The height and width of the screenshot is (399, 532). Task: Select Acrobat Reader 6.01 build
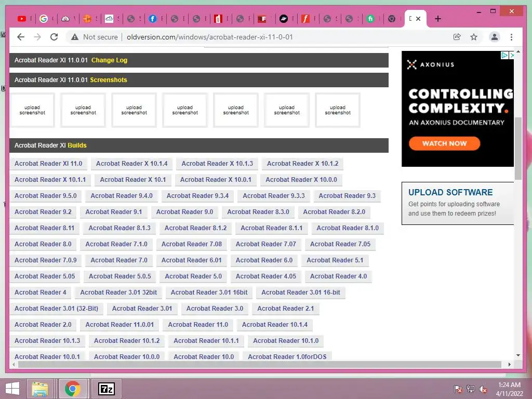[x=191, y=260]
